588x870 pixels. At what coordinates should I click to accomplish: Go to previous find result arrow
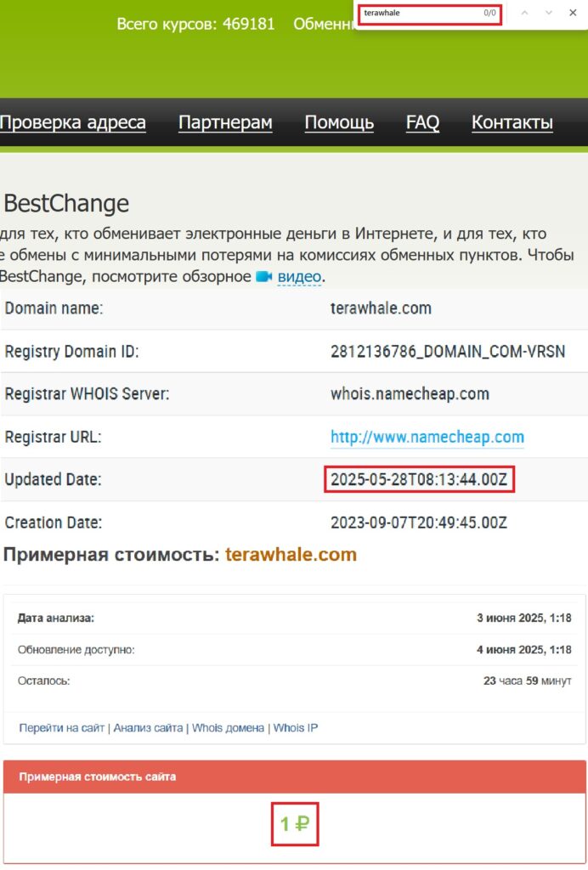click(x=524, y=14)
